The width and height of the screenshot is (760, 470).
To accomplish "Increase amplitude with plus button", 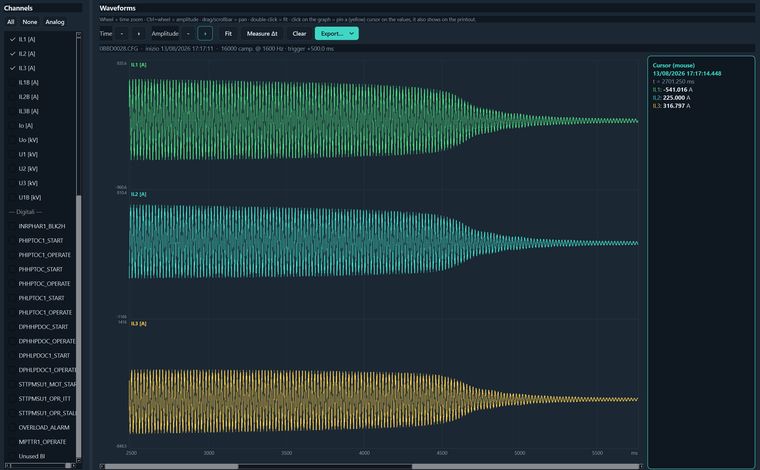I will click(205, 33).
